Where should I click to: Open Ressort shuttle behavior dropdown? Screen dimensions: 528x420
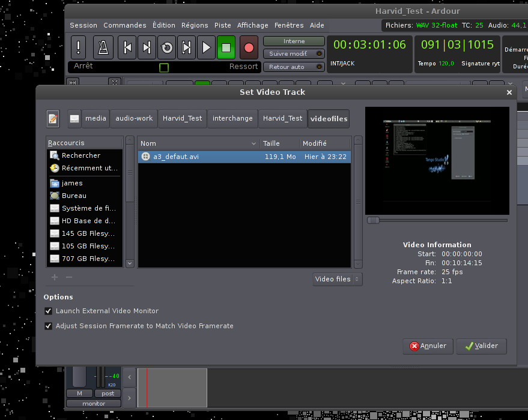(x=243, y=67)
